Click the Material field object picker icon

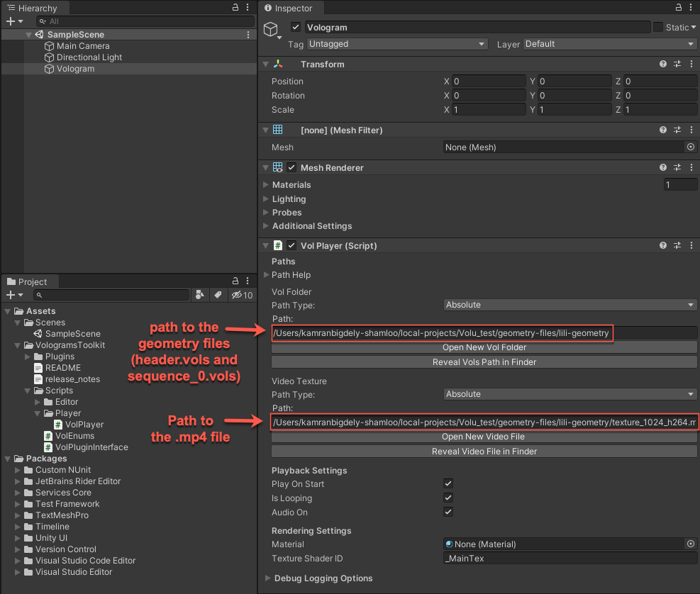690,544
